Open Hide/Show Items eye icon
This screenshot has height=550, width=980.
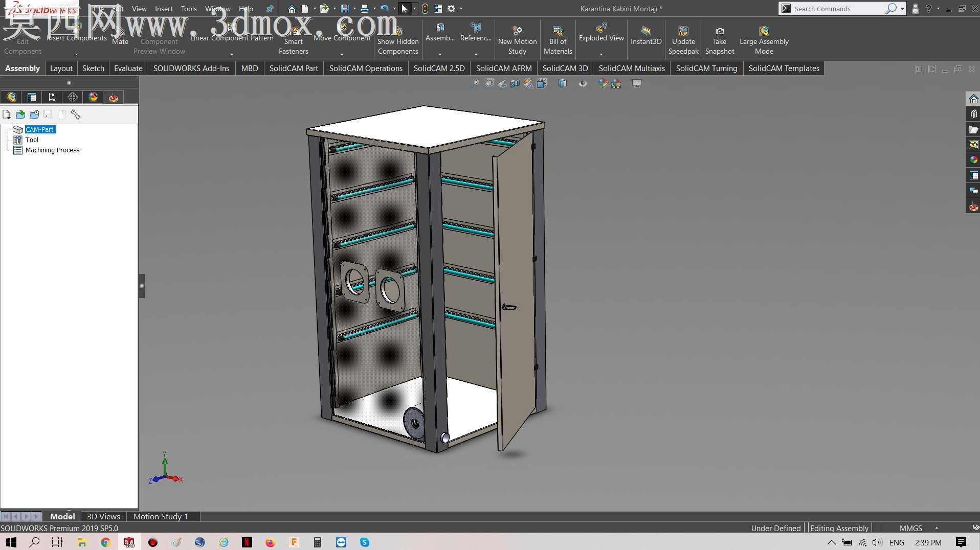[583, 83]
